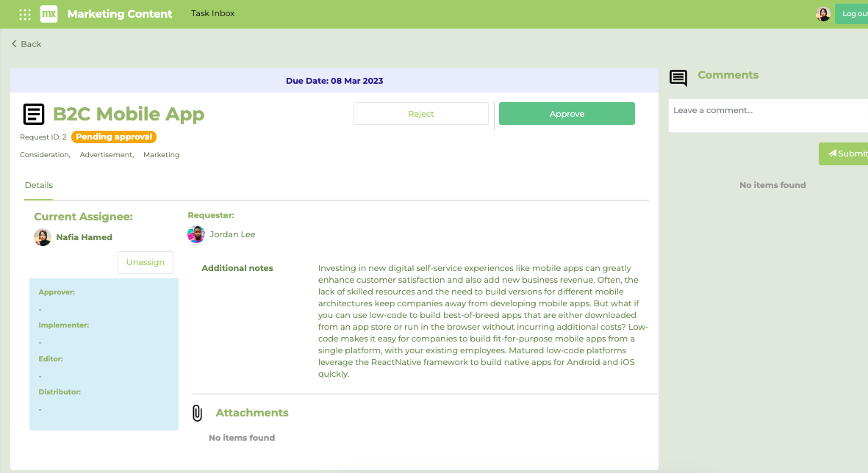The width and height of the screenshot is (868, 473).
Task: Click Nafia Hamed's avatar photo
Action: point(42,236)
